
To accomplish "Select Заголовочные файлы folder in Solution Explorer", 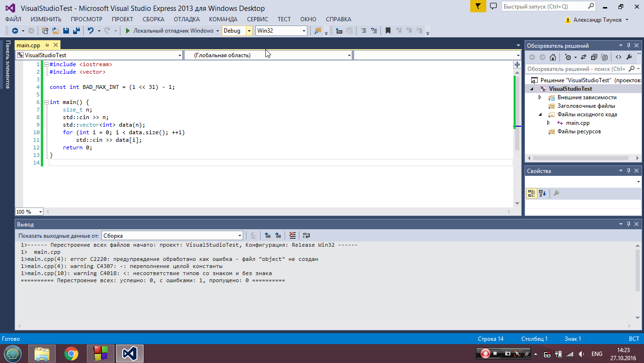I will click(x=586, y=106).
